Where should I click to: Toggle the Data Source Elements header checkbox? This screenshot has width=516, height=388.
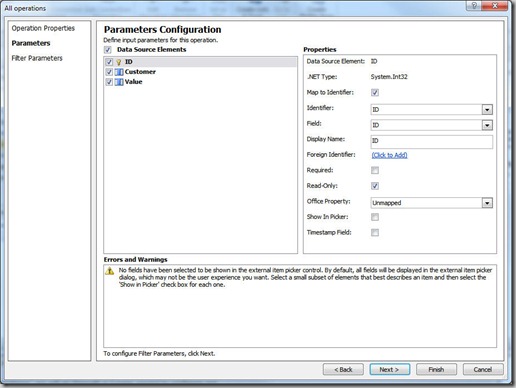(108, 50)
